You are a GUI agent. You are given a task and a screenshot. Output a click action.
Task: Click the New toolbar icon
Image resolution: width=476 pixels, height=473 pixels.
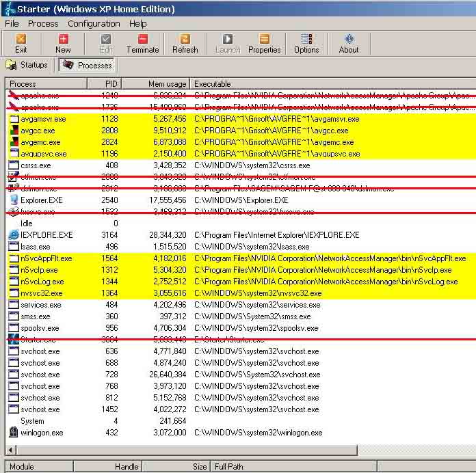coord(63,43)
